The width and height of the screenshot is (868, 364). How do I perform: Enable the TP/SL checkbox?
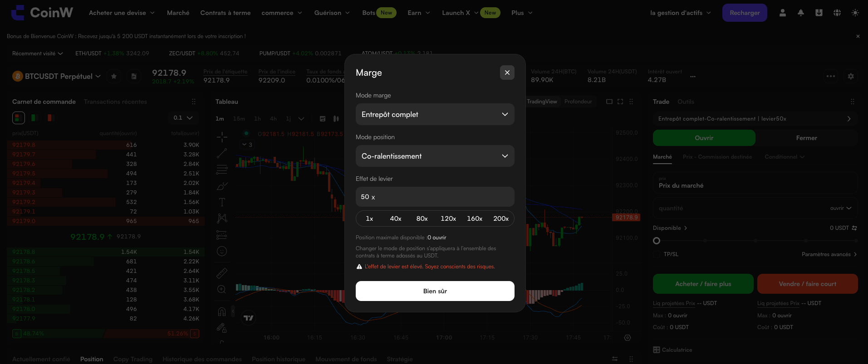coord(656,254)
